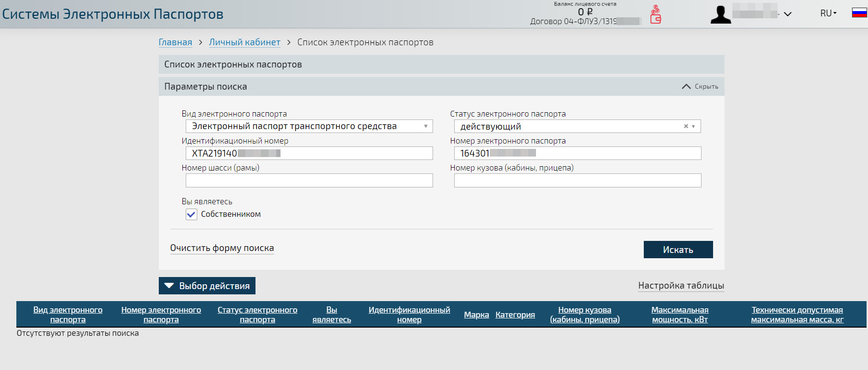The image size is (868, 370).
Task: Click the Отсутствуют результаты поиска message
Action: [x=77, y=333]
